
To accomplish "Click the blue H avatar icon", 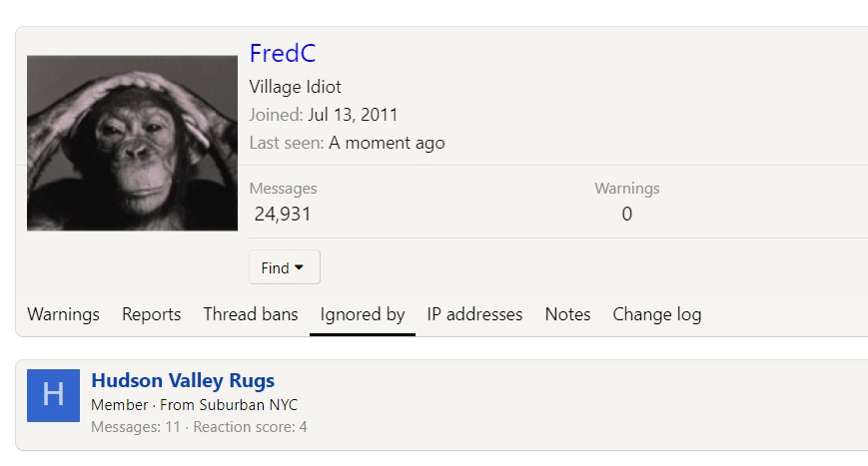I will pos(53,395).
